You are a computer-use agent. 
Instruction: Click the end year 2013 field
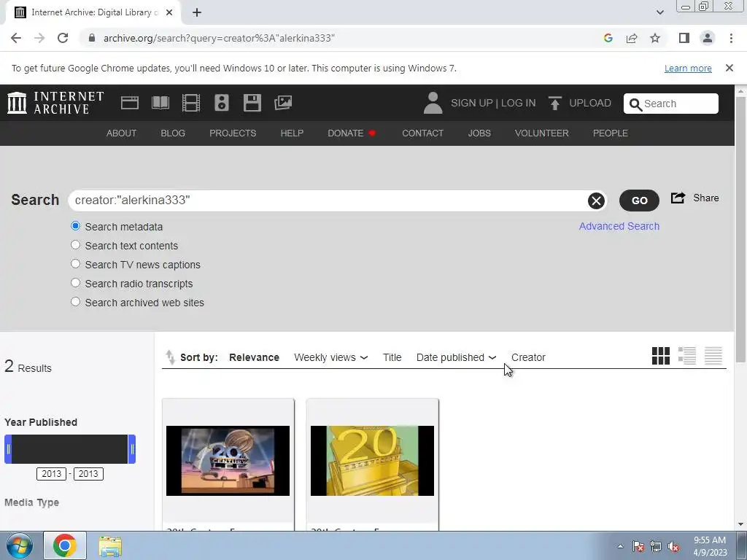click(x=88, y=474)
